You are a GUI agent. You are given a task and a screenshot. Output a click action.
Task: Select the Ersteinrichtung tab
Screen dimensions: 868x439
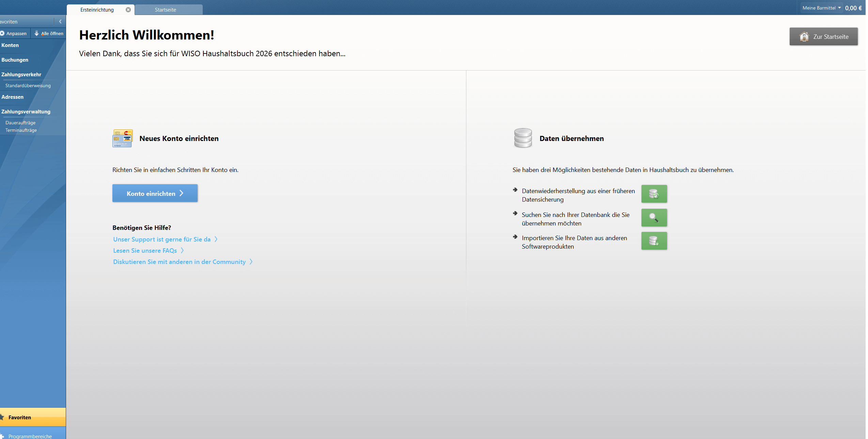97,10
